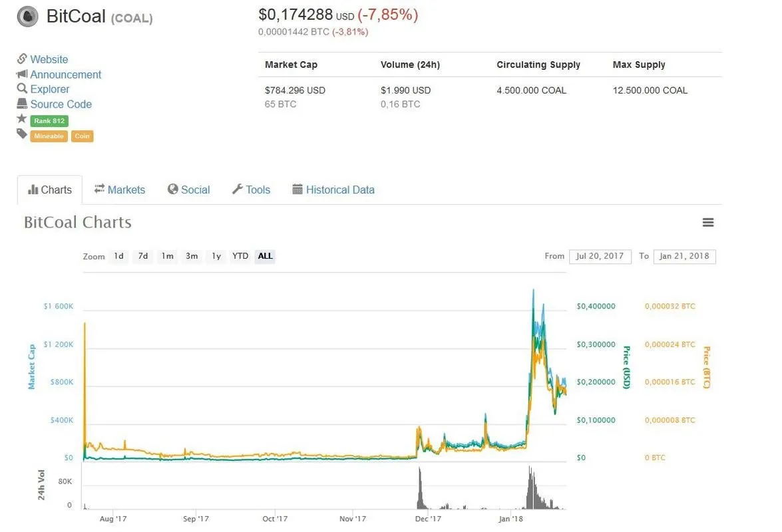Screen dimensions: 782x532
Task: Click the $1 600K market cap axis tick
Action: 59,307
